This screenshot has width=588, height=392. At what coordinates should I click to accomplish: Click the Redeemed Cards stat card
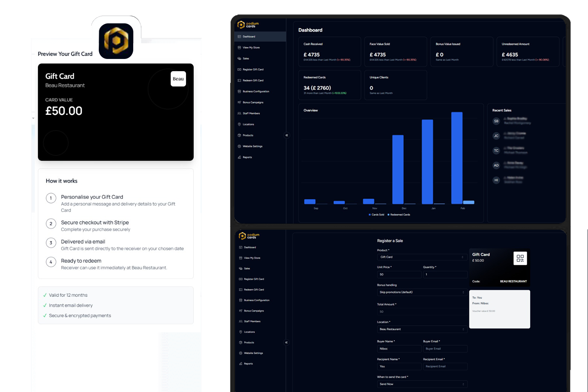coord(330,85)
